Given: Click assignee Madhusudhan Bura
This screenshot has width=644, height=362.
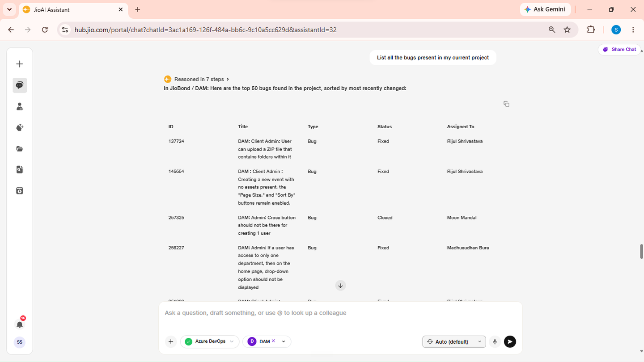Looking at the screenshot, I should tap(468, 248).
